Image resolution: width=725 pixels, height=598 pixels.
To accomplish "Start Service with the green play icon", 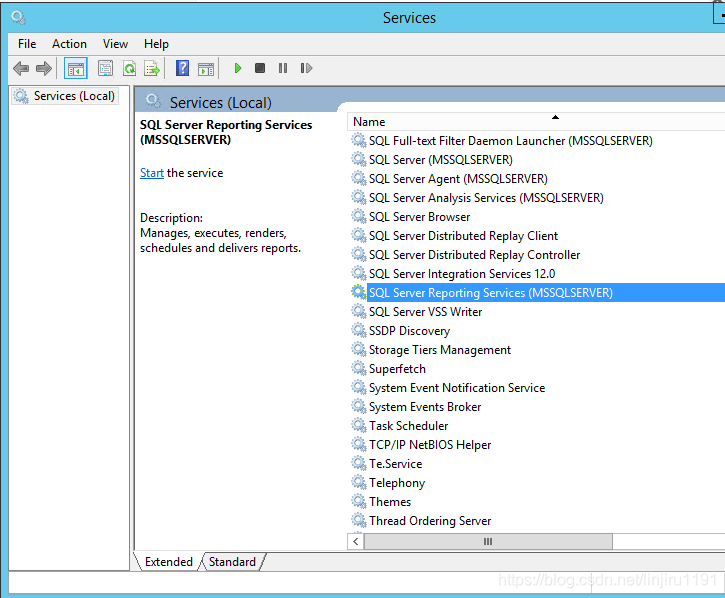I will pos(238,68).
